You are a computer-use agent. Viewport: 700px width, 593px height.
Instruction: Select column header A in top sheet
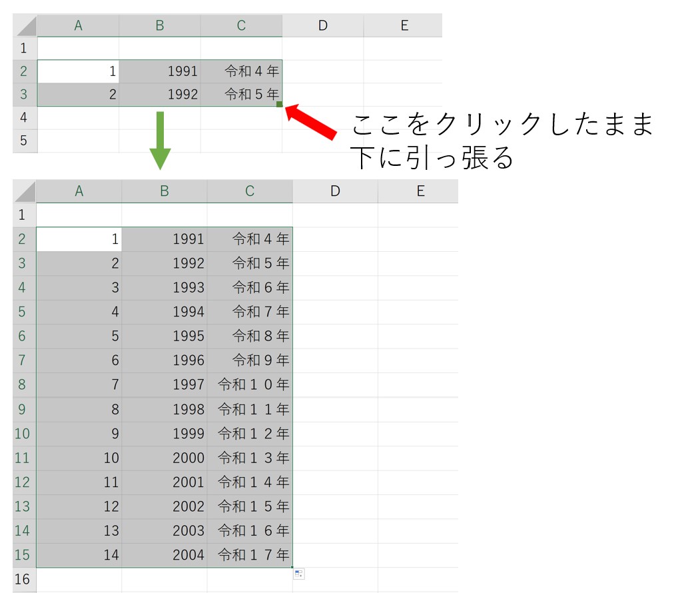(78, 25)
